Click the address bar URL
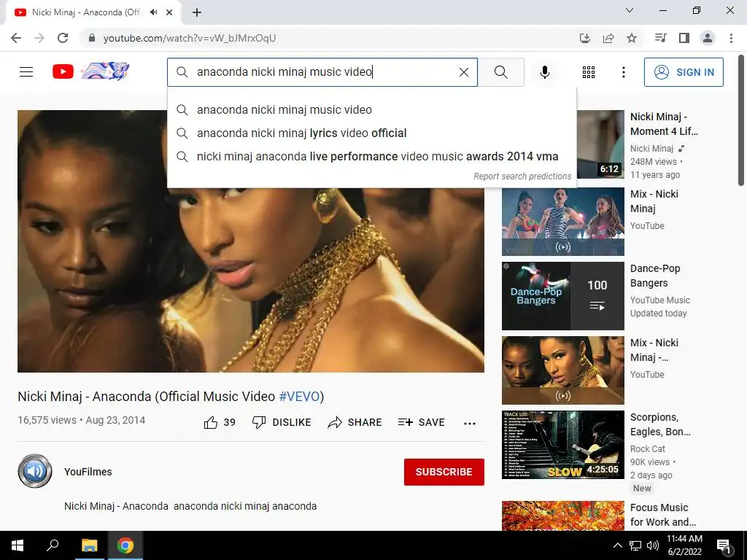The width and height of the screenshot is (747, 560). [189, 38]
